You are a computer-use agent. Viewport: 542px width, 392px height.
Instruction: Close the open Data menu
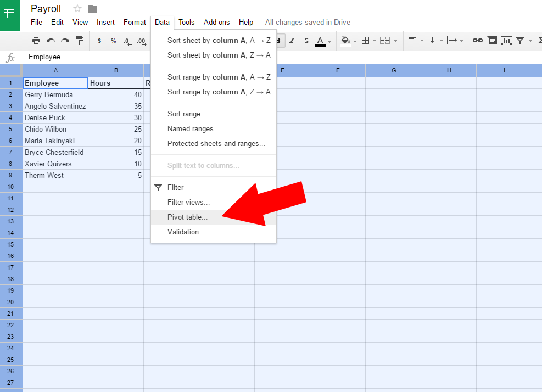click(162, 22)
